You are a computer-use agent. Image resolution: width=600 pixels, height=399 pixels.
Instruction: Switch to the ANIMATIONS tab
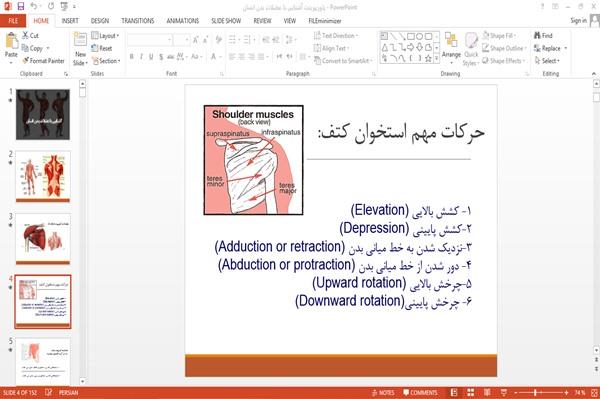point(183,21)
